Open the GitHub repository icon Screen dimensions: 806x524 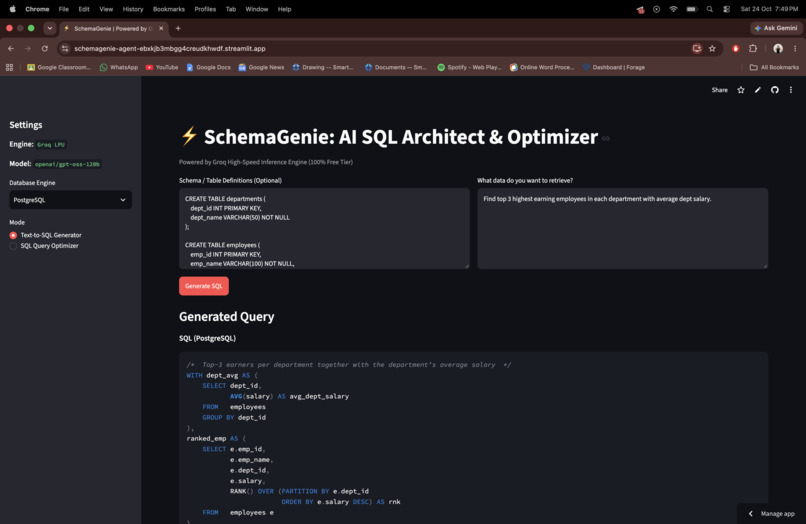pos(775,90)
